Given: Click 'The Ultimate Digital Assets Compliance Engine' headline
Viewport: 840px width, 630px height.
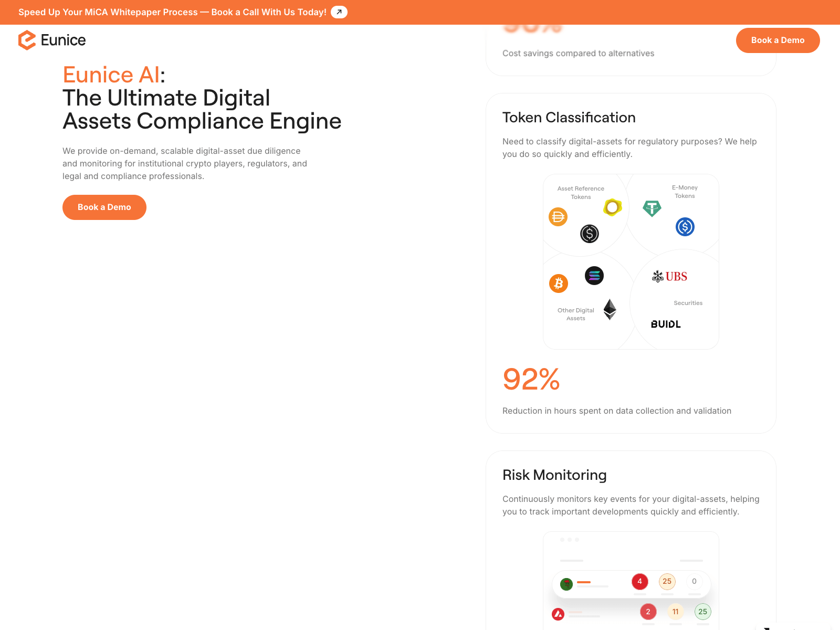Looking at the screenshot, I should coord(202,109).
